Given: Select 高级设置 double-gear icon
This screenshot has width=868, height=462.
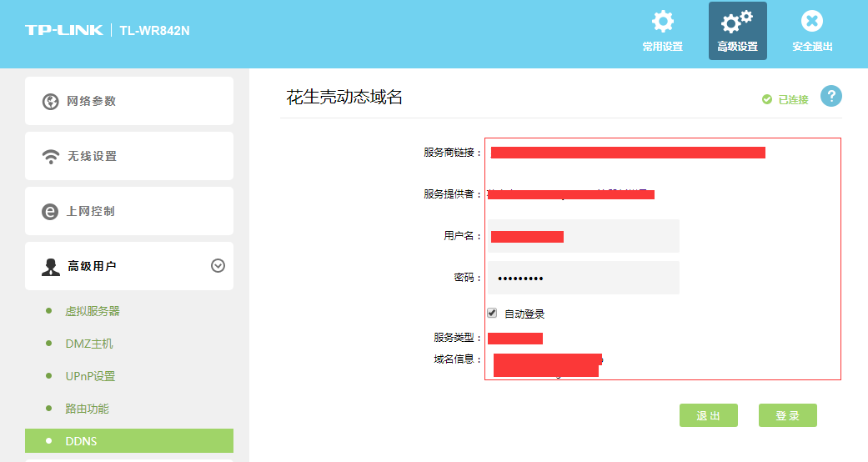Looking at the screenshot, I should (737, 22).
